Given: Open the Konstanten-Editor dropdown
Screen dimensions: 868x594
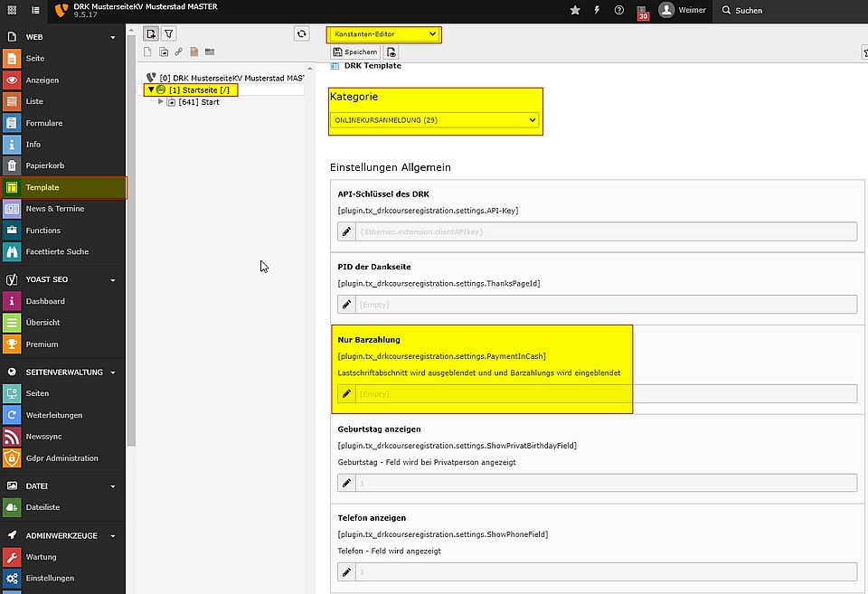Looking at the screenshot, I should [x=383, y=34].
